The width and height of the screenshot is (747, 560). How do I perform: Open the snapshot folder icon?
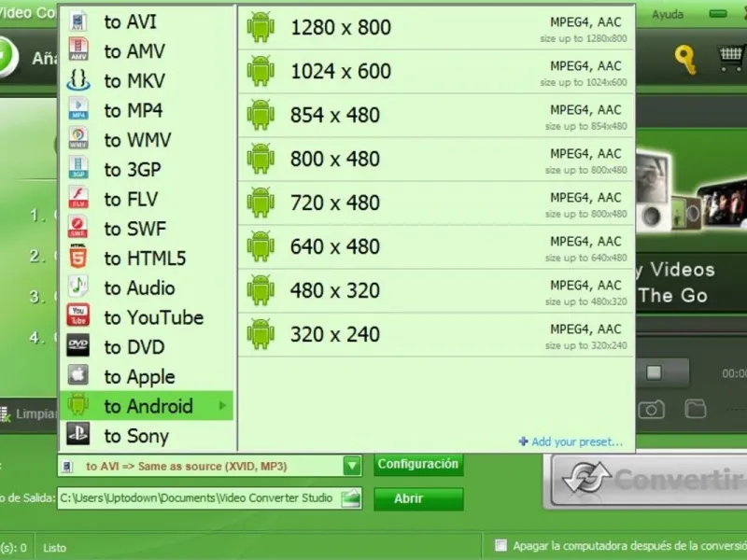[696, 409]
